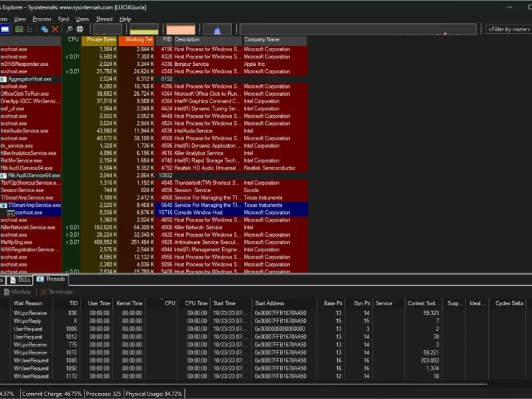
Task: Open the Thread menu
Action: [x=104, y=19]
